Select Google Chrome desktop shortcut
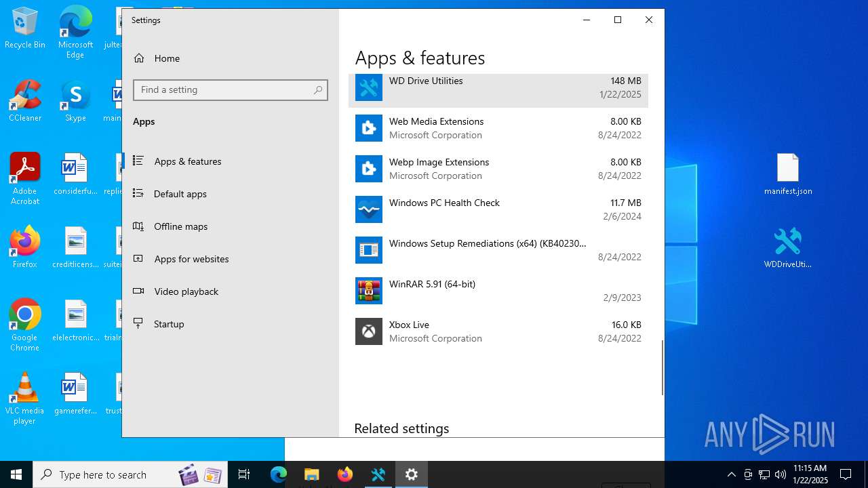Screen dimensions: 868x488 [x=25, y=325]
